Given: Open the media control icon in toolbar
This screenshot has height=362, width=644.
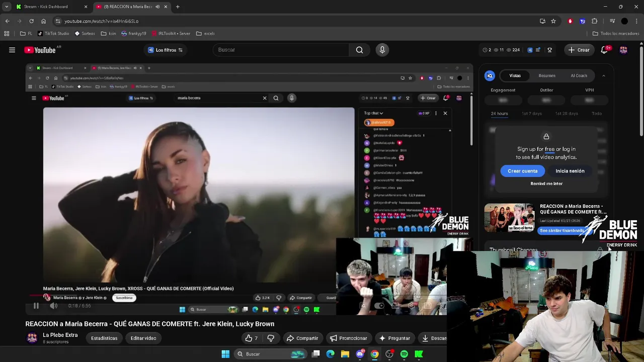Looking at the screenshot, I should click(612, 21).
